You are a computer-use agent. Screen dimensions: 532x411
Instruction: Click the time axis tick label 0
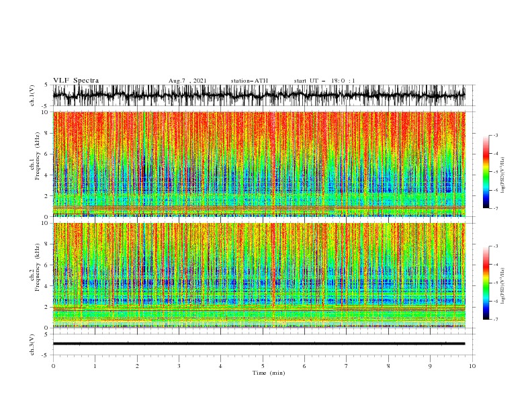(53, 366)
